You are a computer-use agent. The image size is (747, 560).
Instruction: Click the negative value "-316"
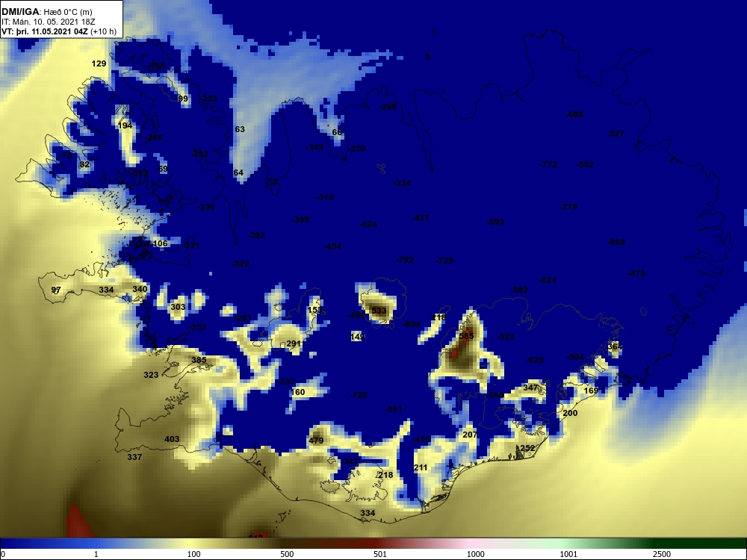pos(326,197)
